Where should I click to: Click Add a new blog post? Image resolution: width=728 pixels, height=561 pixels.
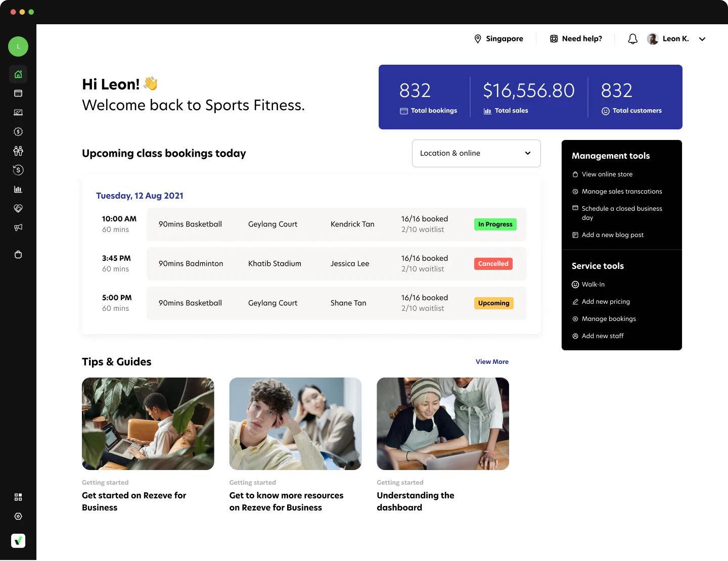pyautogui.click(x=612, y=235)
